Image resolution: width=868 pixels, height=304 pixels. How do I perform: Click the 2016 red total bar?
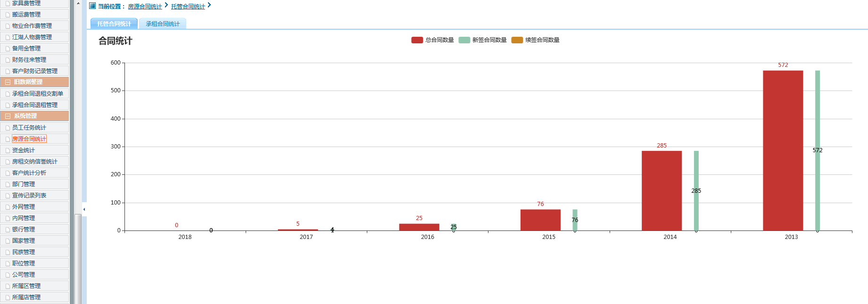click(419, 227)
